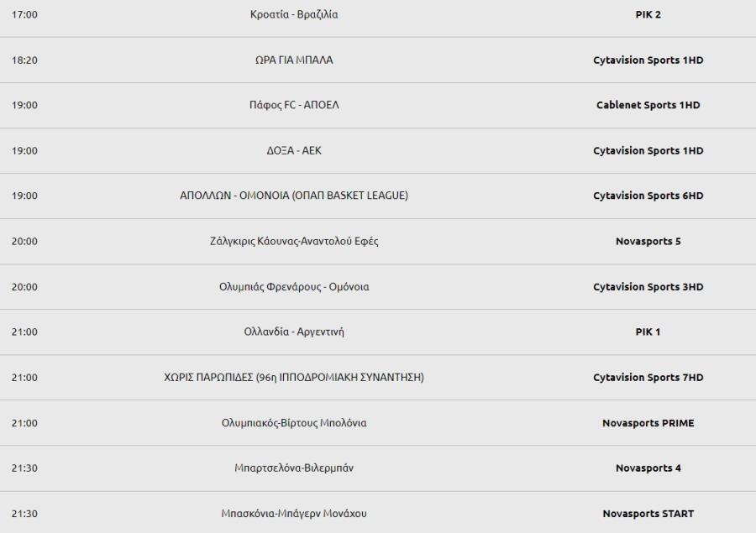Open Ζάλγκιρις Κάουνας-Αναντολού Εφές match entry
This screenshot has width=756, height=533.
[294, 241]
